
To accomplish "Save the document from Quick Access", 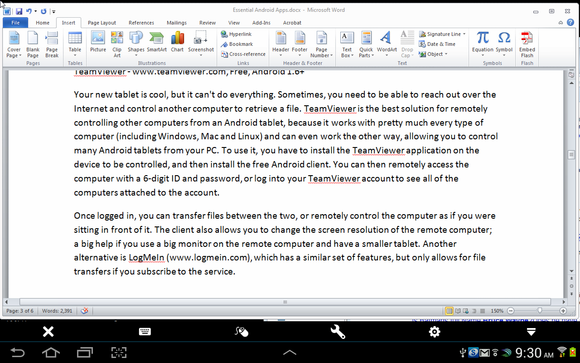I will click(x=19, y=11).
